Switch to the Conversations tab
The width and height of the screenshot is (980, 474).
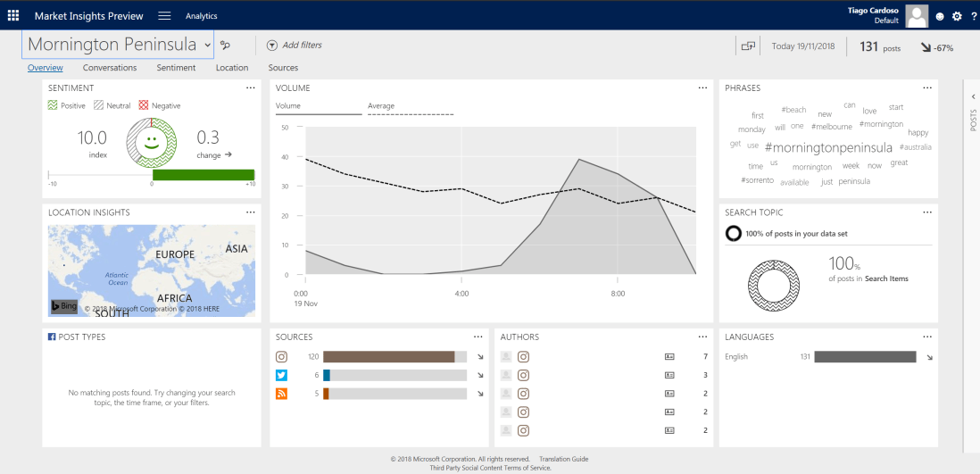coord(110,68)
